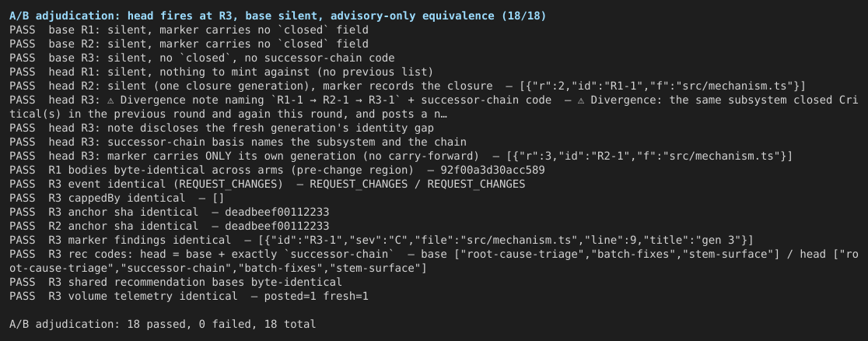Click R3 rec codes successor-chain line
Screen dimensions: 868x341
click(434, 261)
